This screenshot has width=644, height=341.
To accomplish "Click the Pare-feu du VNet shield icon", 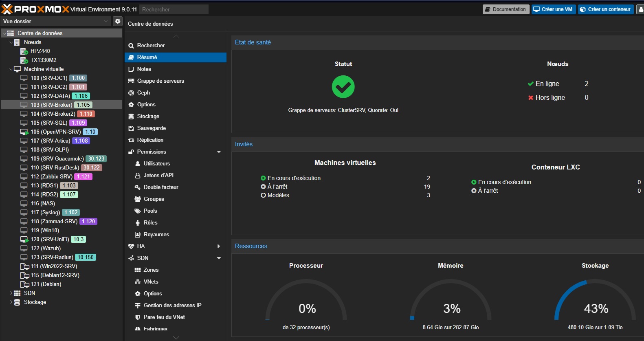I will point(138,317).
